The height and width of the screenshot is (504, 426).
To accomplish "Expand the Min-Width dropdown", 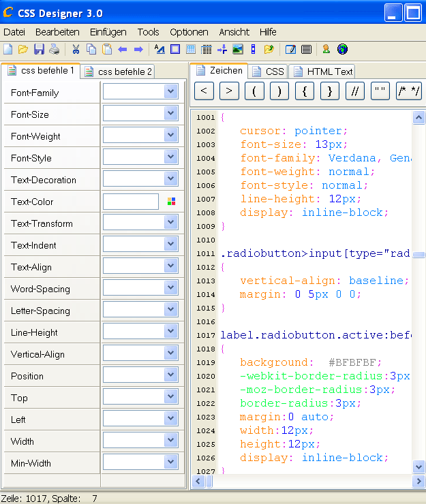I will click(x=171, y=462).
